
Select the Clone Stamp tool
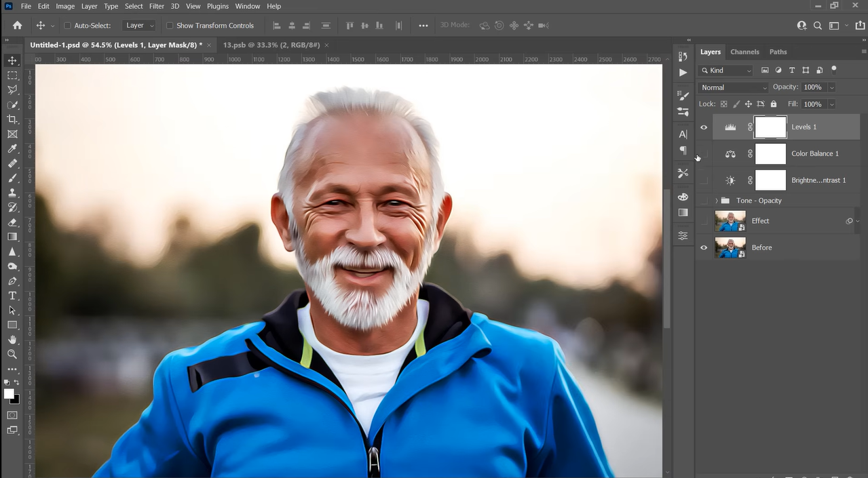[12, 193]
